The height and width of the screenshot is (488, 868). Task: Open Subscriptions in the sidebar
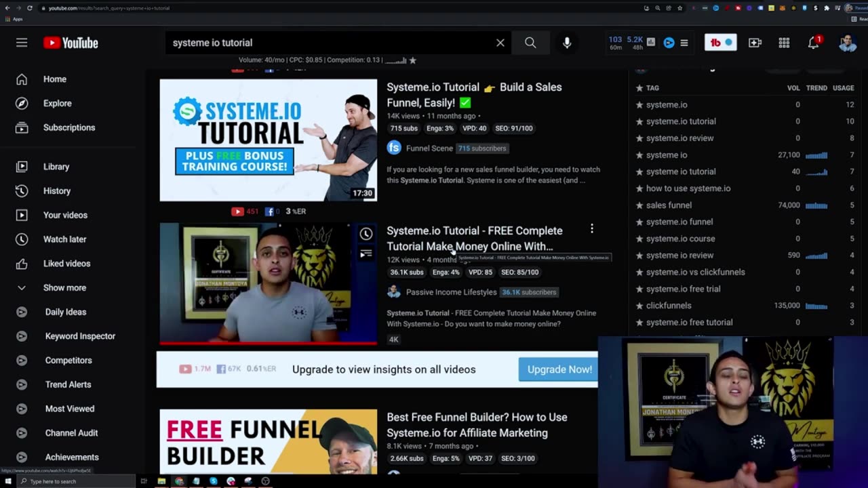pos(68,127)
